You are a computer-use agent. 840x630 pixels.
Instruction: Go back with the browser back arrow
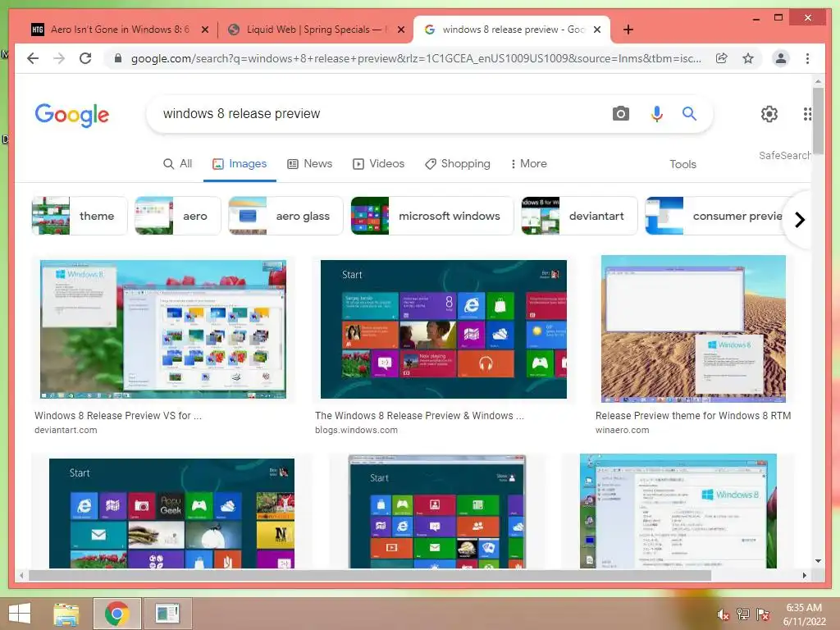pos(33,58)
